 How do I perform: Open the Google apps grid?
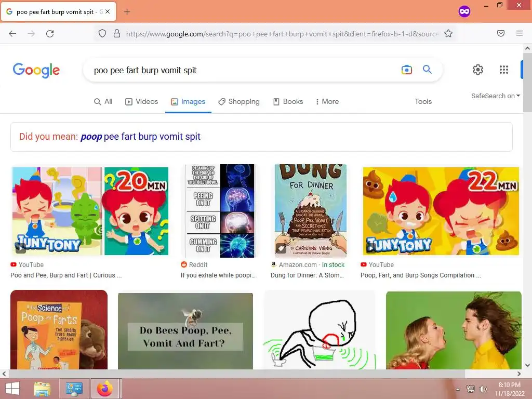(504, 70)
